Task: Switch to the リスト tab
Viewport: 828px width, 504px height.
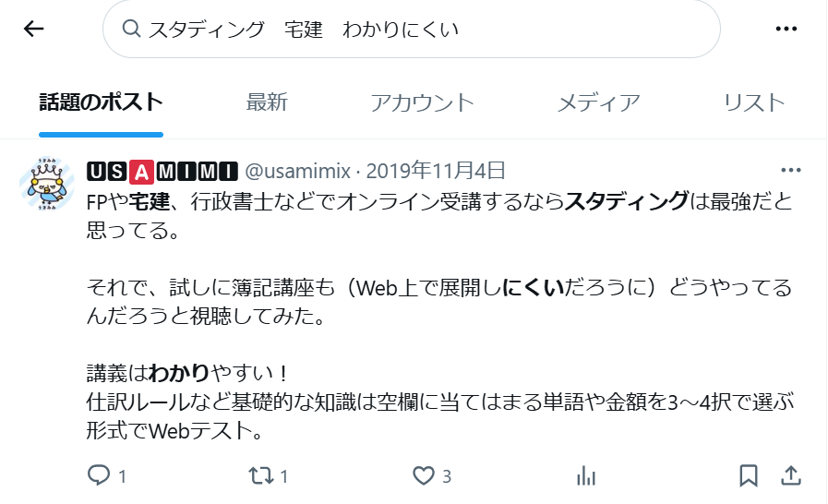Action: [x=753, y=102]
